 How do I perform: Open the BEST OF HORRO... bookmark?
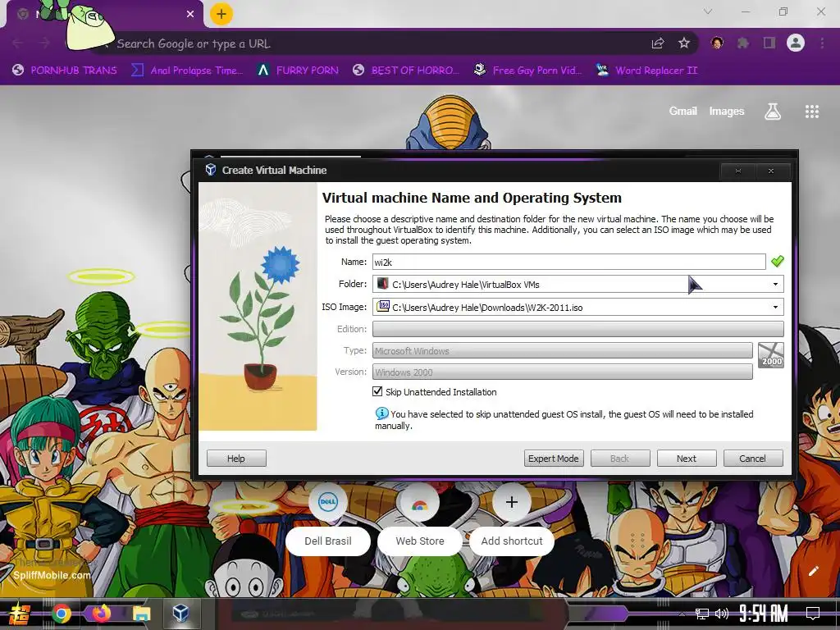click(406, 71)
